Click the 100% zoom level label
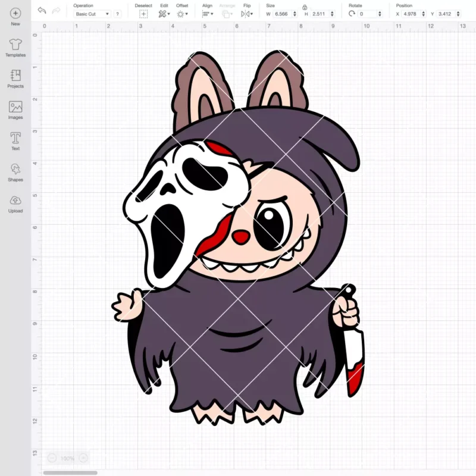This screenshot has width=476, height=476. tap(67, 458)
